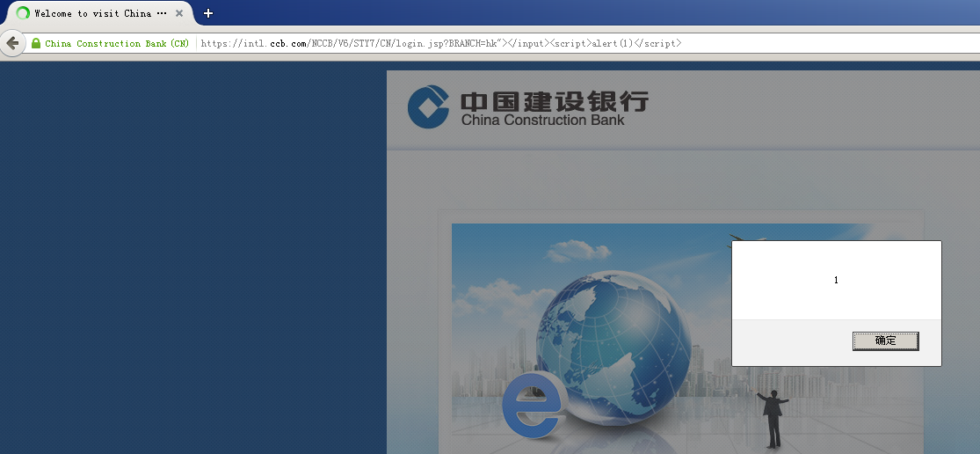
Task: Click the browser back arrow button
Action: [12, 43]
